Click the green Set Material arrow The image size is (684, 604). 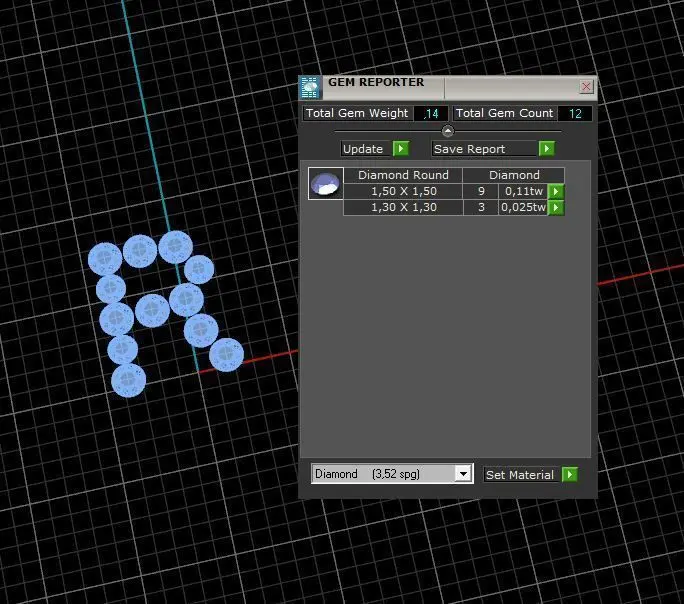click(x=570, y=474)
